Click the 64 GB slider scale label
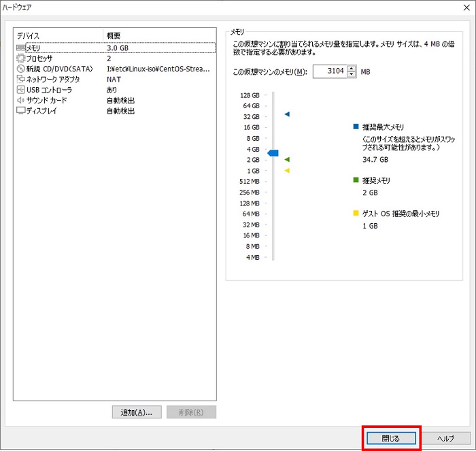 [x=252, y=105]
